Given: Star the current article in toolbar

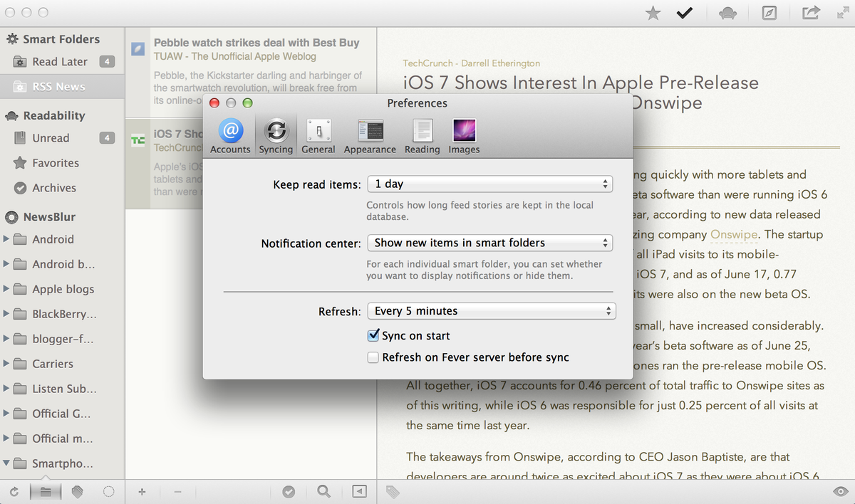Looking at the screenshot, I should point(653,13).
